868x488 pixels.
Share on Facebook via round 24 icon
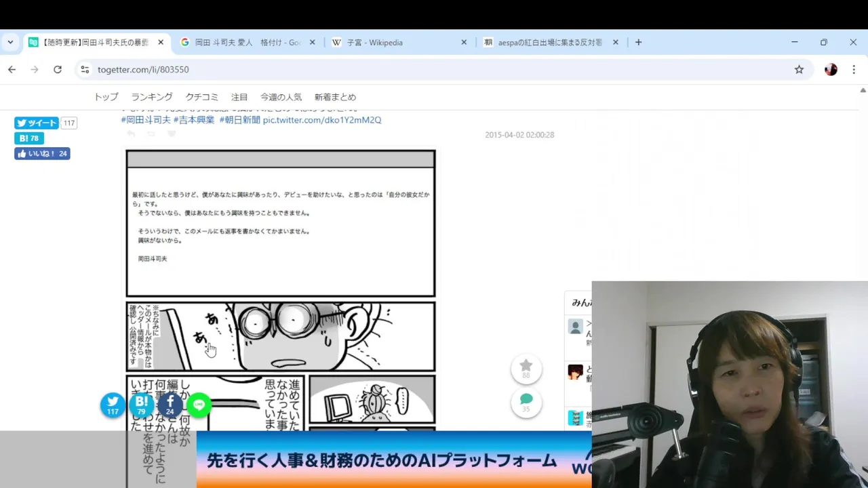tap(170, 405)
